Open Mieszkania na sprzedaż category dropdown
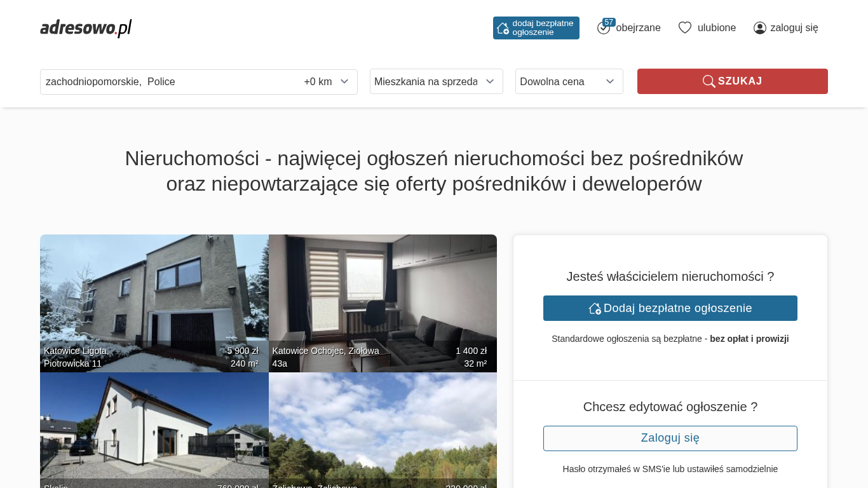The image size is (868, 488). click(x=436, y=81)
